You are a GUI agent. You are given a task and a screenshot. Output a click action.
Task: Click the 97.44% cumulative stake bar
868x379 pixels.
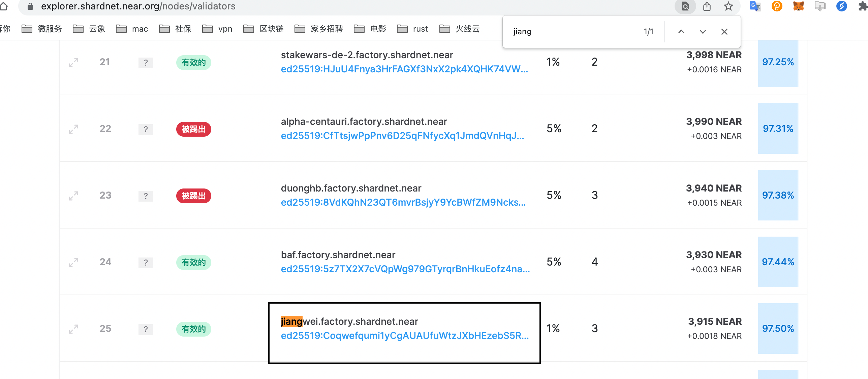[778, 262]
